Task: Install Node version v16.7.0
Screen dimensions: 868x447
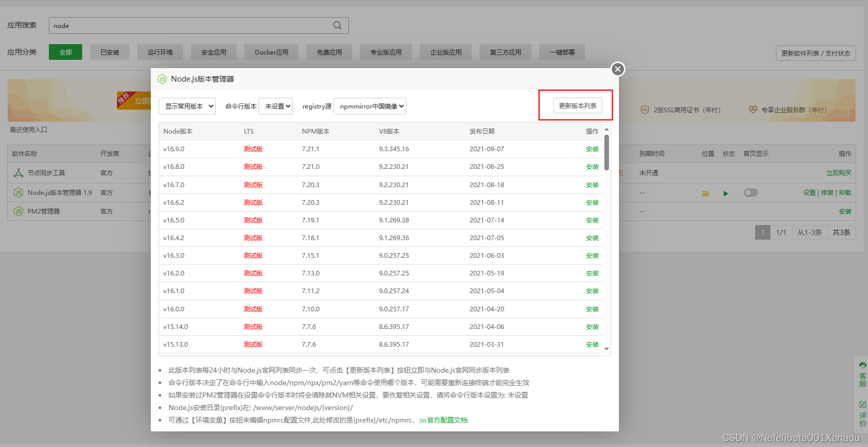Action: (x=592, y=185)
